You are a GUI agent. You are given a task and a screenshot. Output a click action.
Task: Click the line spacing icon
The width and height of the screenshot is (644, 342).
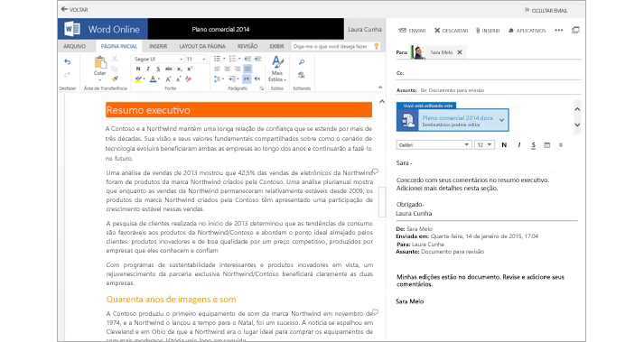pyautogui.click(x=218, y=79)
